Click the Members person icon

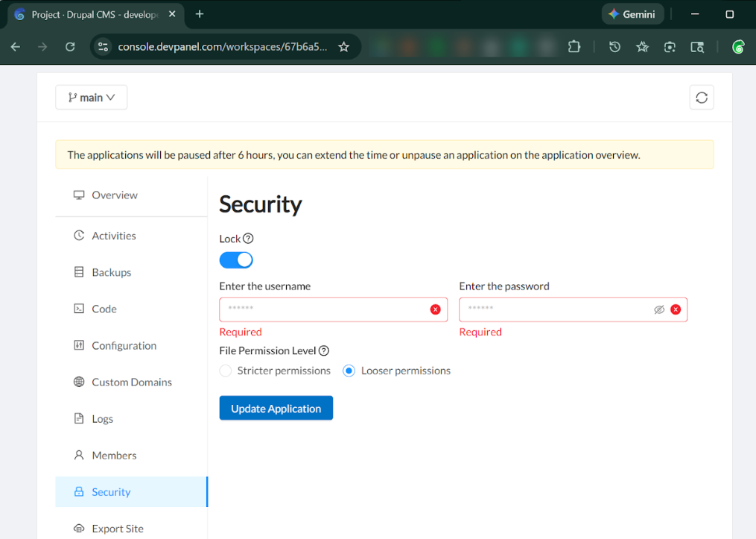point(79,455)
